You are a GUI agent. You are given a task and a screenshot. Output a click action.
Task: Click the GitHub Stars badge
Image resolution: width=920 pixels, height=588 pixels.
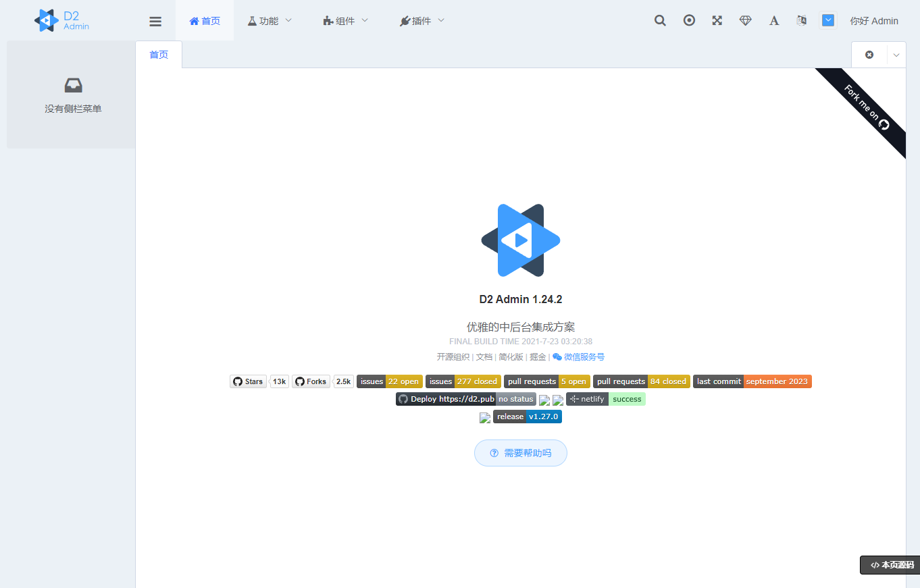(248, 381)
